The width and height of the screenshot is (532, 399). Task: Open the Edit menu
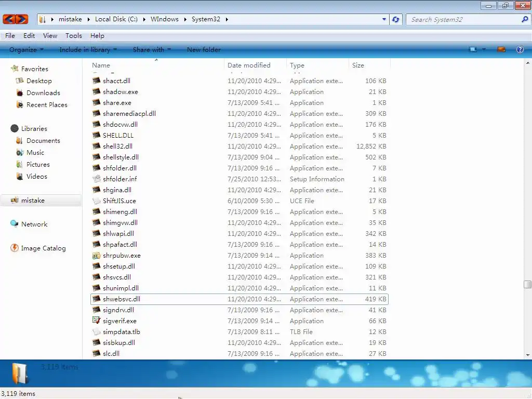click(29, 36)
